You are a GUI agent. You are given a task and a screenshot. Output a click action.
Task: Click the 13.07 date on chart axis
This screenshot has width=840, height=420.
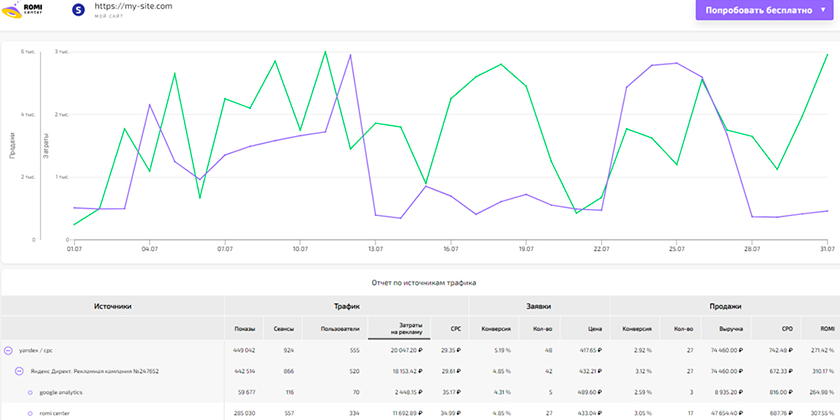[x=375, y=249]
